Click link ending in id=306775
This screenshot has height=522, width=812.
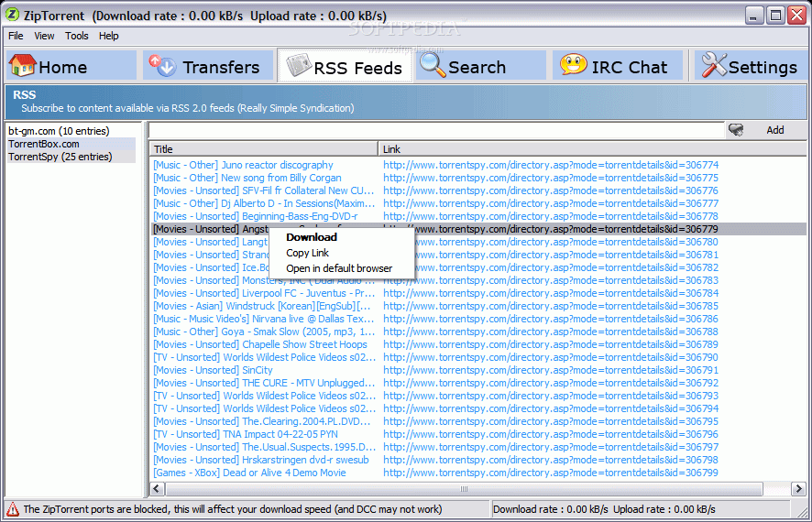(551, 178)
